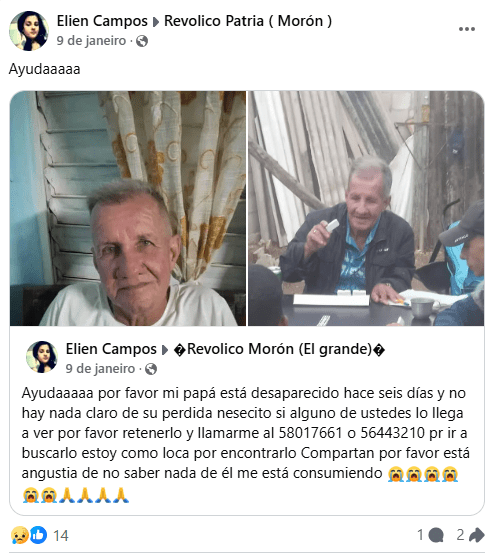The height and width of the screenshot is (554, 488).
Task: Click Elien Campos name in shared post
Action: click(x=111, y=349)
